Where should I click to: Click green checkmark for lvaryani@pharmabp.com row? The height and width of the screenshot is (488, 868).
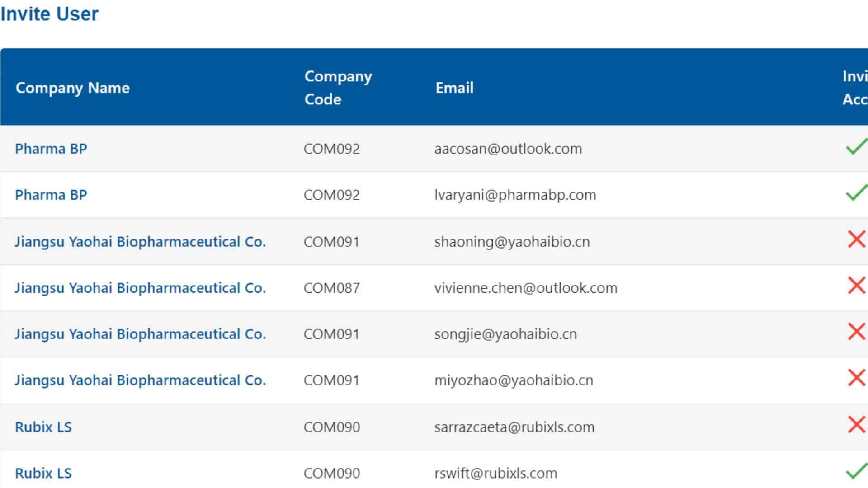857,193
